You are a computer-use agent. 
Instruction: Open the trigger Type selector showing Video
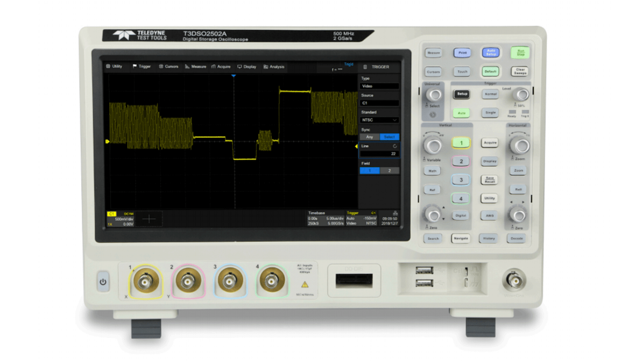pos(380,86)
